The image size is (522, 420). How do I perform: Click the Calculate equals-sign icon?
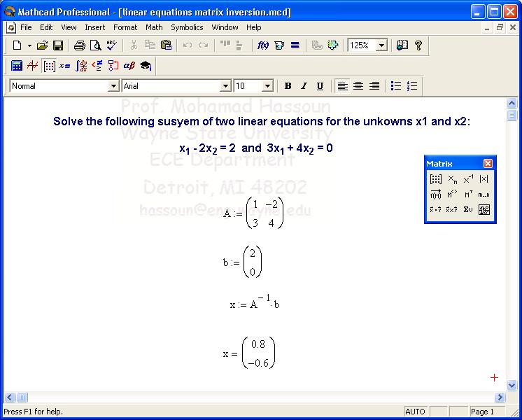tap(295, 45)
